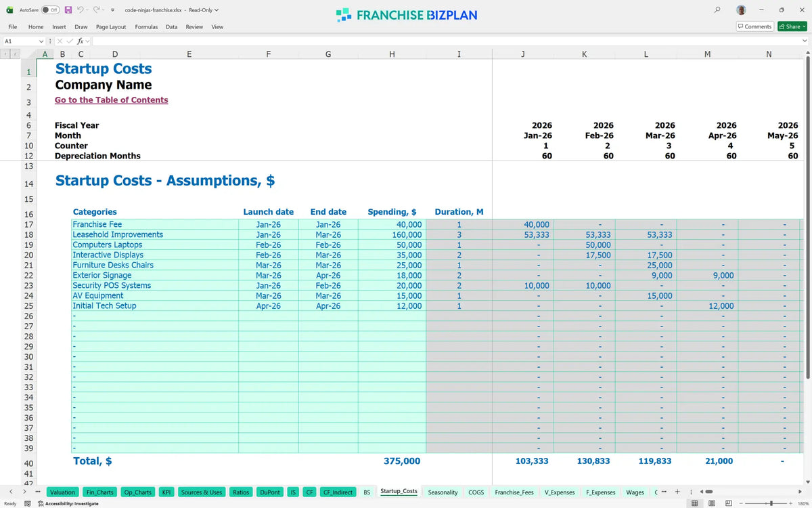Toggle the AutoSave switch
812x508 pixels.
50,10
